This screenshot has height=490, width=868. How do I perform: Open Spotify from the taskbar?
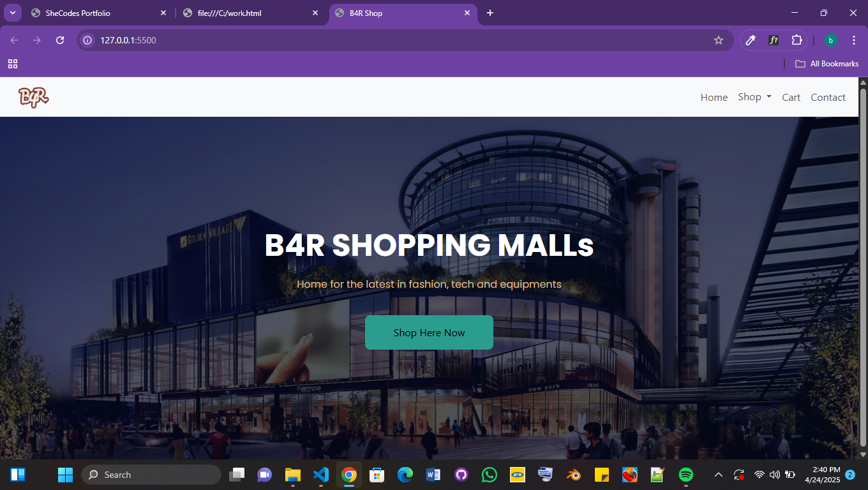[686, 475]
